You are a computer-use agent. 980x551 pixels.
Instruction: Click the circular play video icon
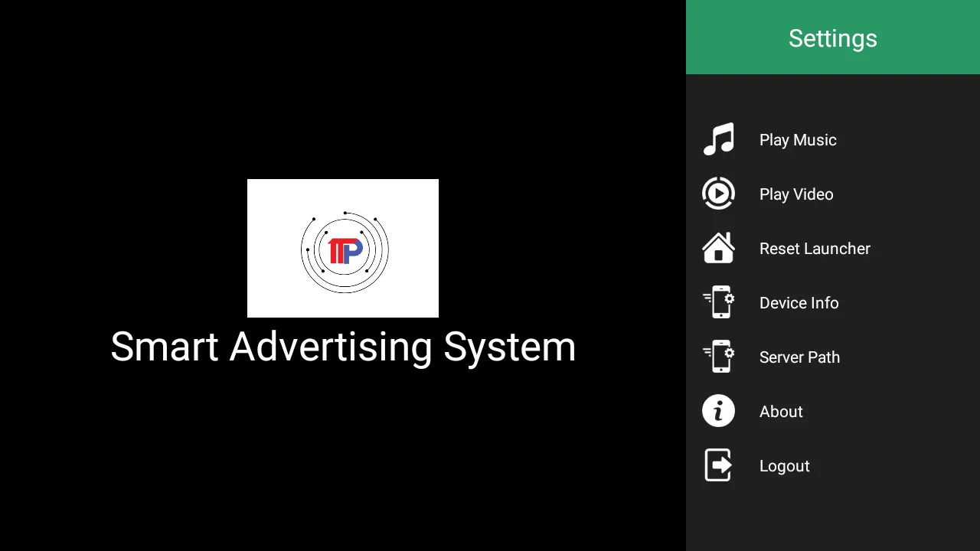[718, 194]
